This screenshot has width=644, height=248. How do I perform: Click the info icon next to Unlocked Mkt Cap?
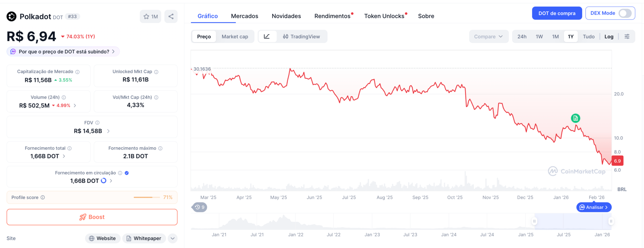pyautogui.click(x=156, y=72)
